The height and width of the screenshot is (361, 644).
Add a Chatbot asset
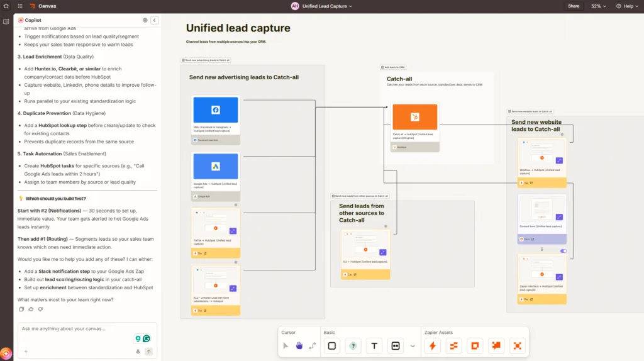click(x=496, y=346)
